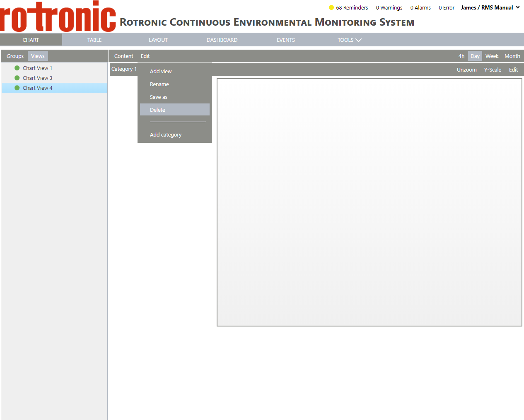The image size is (524, 420).
Task: Select the Groups tab in sidebar
Action: click(15, 56)
